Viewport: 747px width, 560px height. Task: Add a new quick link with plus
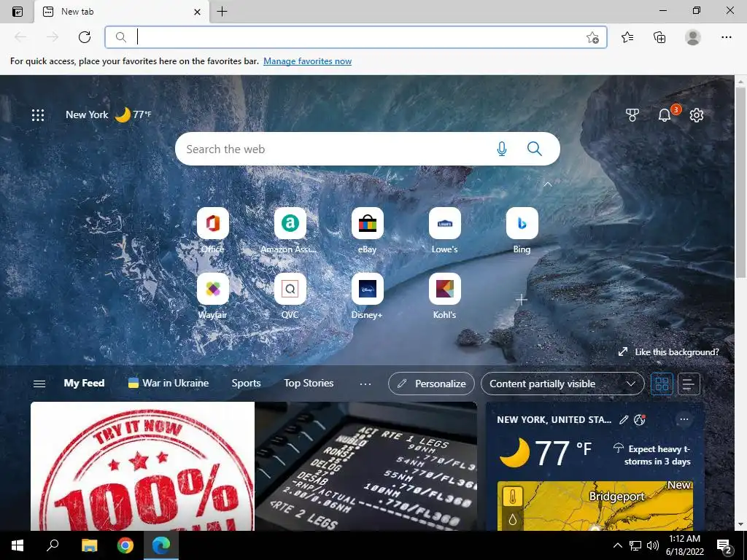click(521, 300)
